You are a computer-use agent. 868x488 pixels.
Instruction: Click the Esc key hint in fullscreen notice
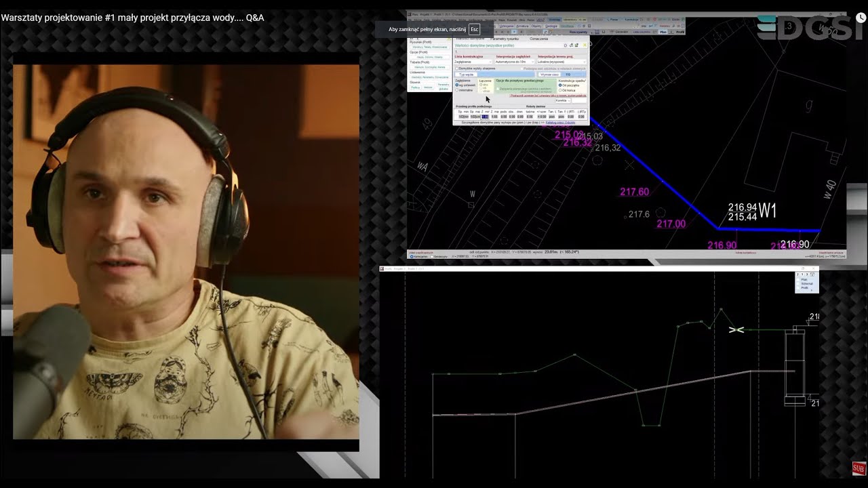pos(475,30)
